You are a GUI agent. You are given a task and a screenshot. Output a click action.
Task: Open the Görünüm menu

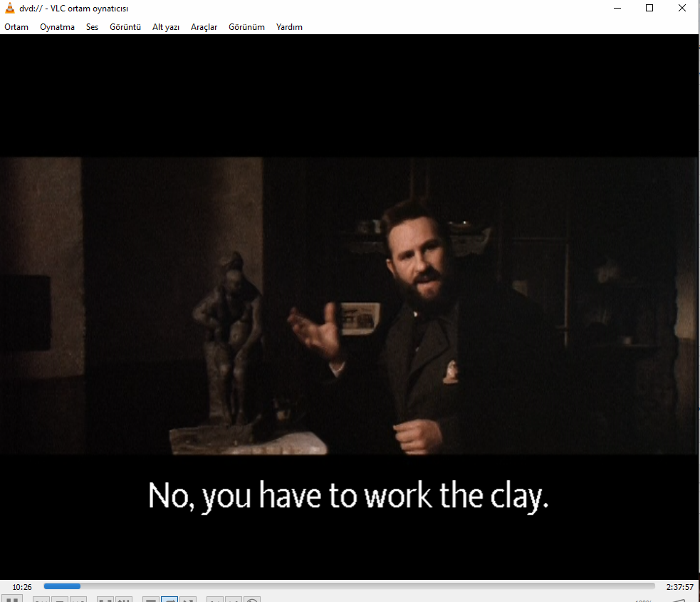(246, 27)
